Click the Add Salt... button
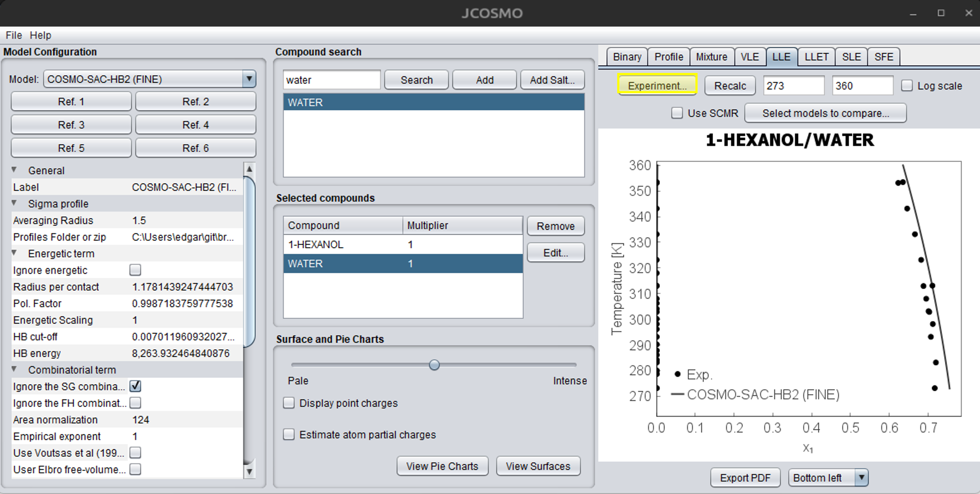The image size is (980, 494). [552, 80]
